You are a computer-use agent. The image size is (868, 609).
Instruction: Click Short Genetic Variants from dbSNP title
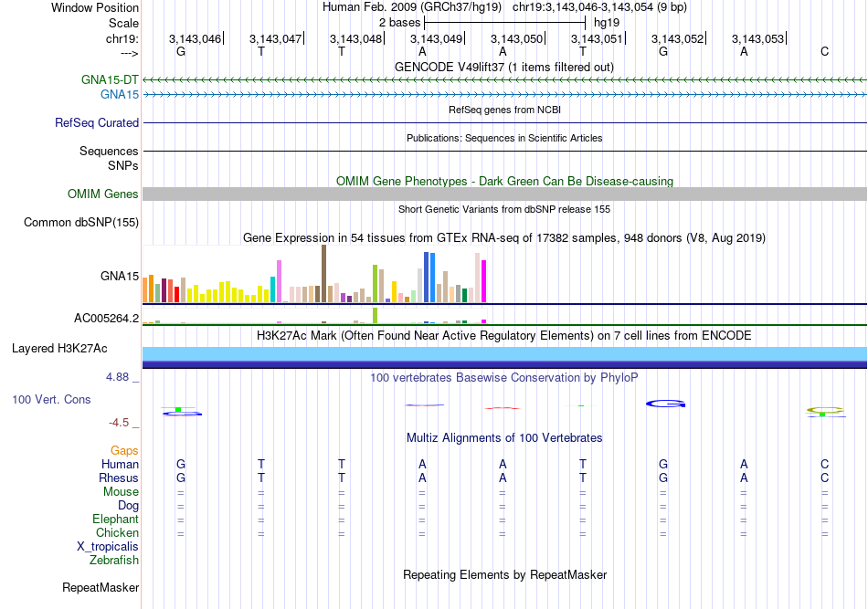tap(504, 209)
